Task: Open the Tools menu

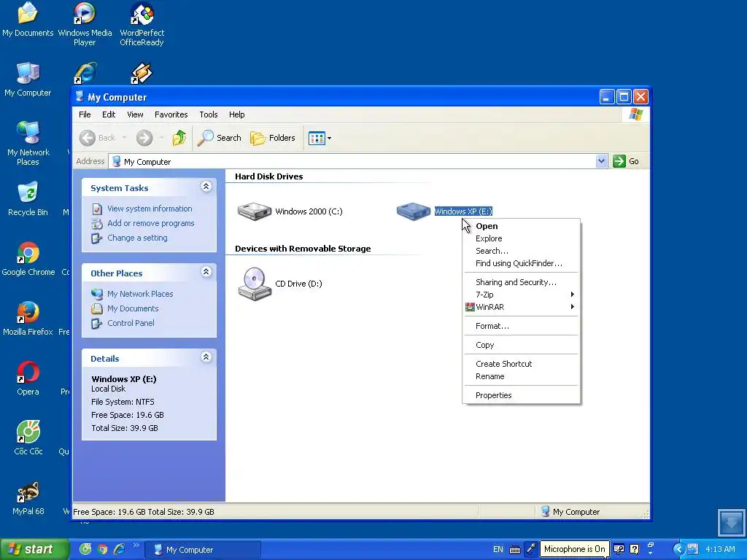Action: click(x=208, y=114)
